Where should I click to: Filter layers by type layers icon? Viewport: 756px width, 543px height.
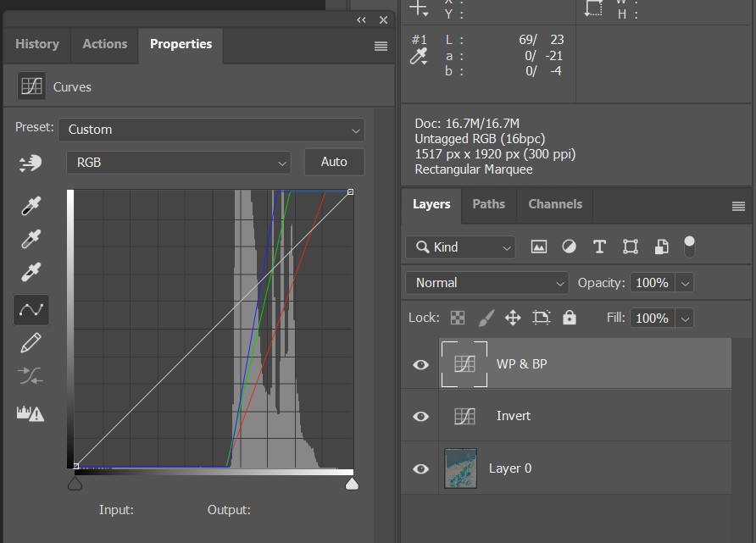[599, 247]
